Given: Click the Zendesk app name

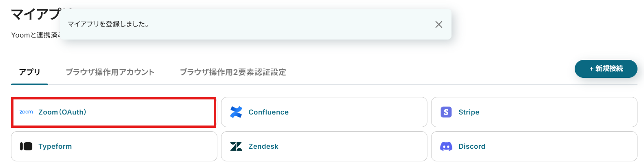Looking at the screenshot, I should pos(263,146).
